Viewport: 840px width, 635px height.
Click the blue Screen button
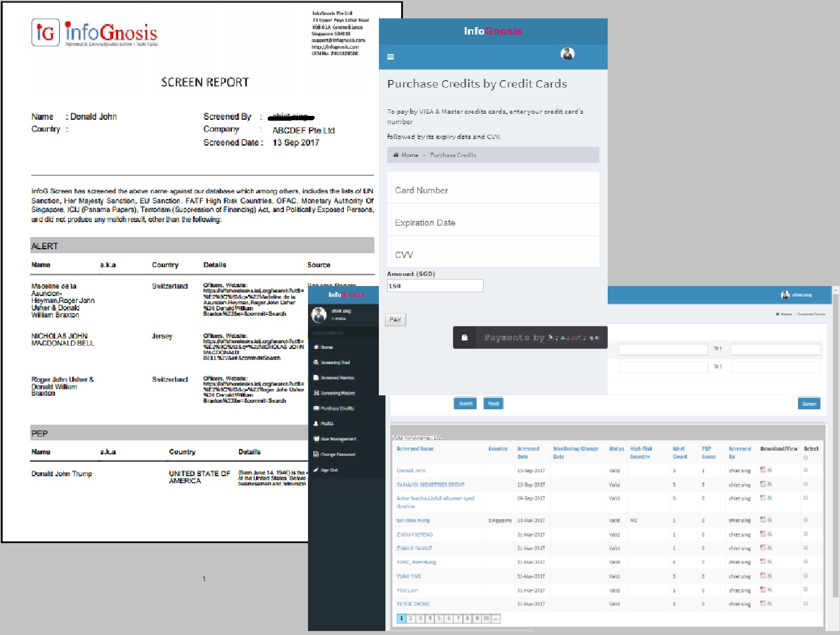[x=809, y=404]
